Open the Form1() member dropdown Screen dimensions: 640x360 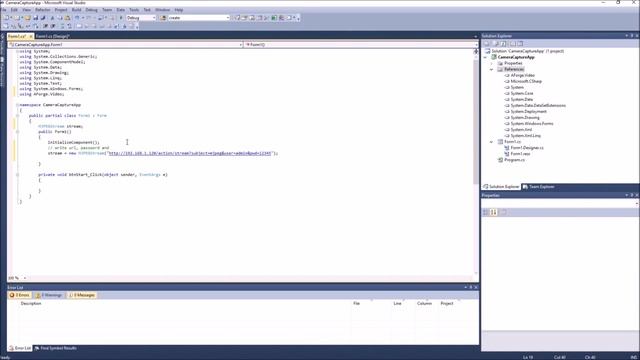click(476, 44)
